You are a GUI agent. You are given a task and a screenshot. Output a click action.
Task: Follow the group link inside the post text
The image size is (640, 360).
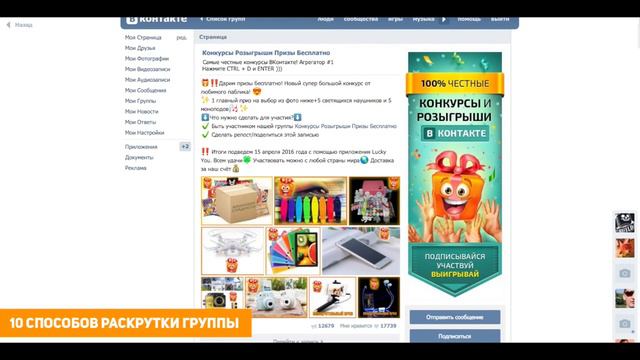coord(345,127)
